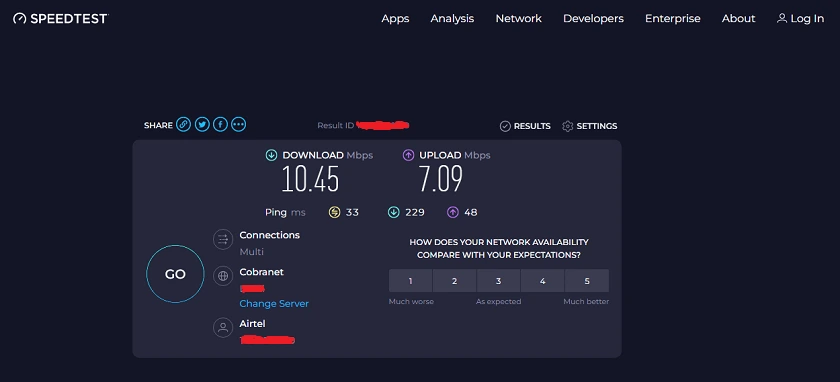Copy result link via share link icon
The height and width of the screenshot is (382, 840).
click(x=183, y=125)
